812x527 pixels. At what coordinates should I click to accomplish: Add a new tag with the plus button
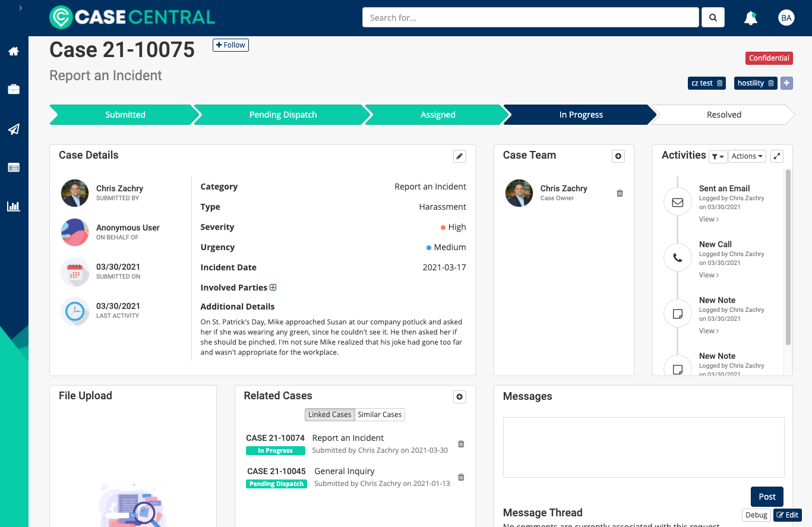coord(786,83)
